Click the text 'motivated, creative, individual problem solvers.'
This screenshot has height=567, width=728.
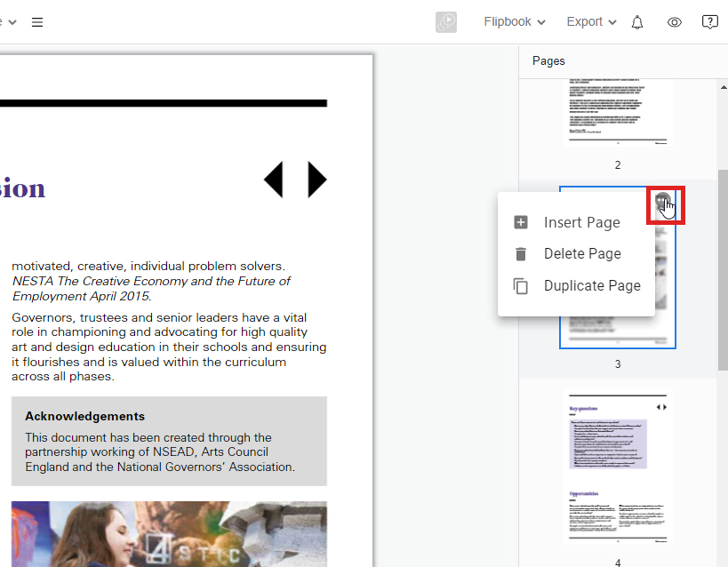[148, 266]
